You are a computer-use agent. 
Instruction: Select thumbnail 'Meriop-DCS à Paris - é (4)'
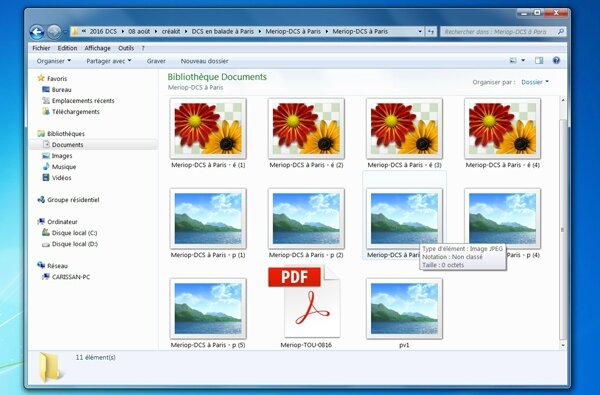coord(502,129)
